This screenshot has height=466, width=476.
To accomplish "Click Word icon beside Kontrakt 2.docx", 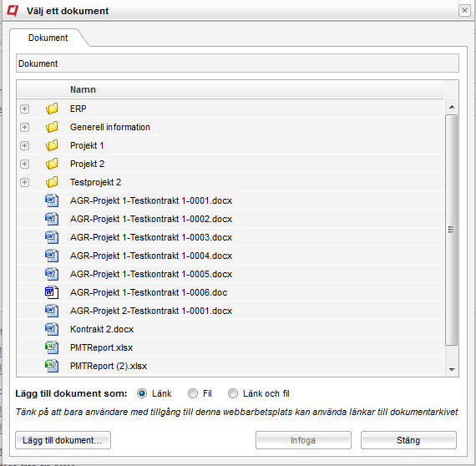I will tap(52, 329).
